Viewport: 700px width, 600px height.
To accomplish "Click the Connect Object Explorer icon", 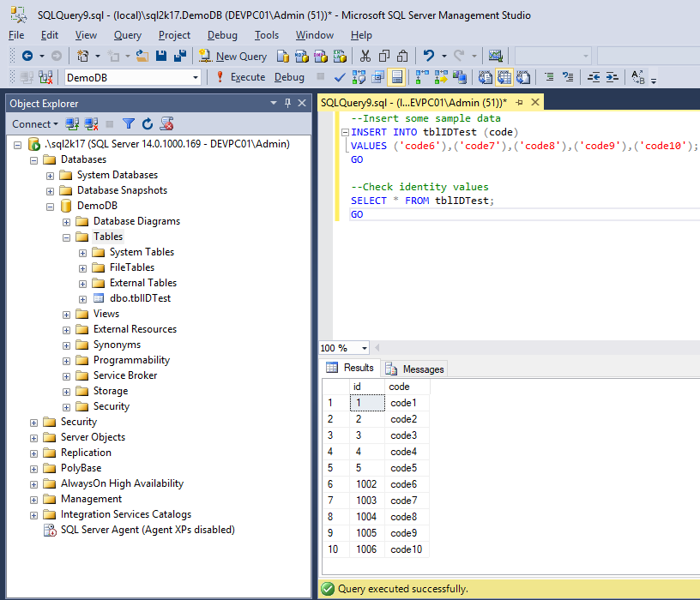I will pos(72,124).
